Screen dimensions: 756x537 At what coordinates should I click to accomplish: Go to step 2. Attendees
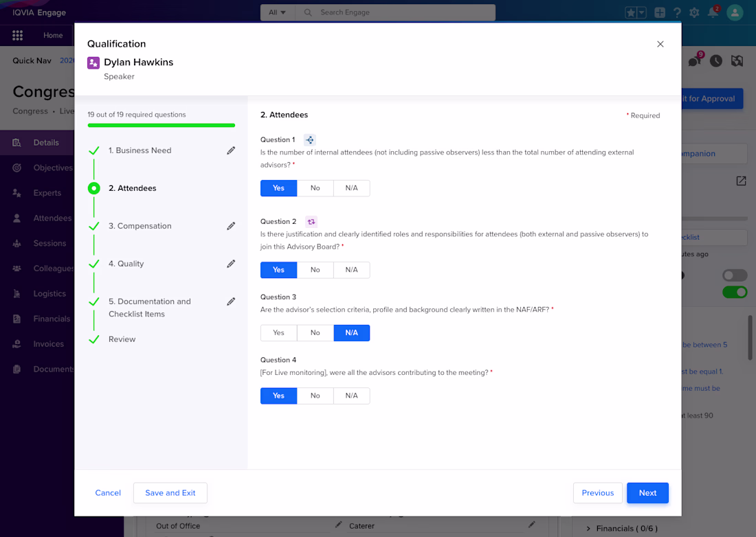(132, 188)
